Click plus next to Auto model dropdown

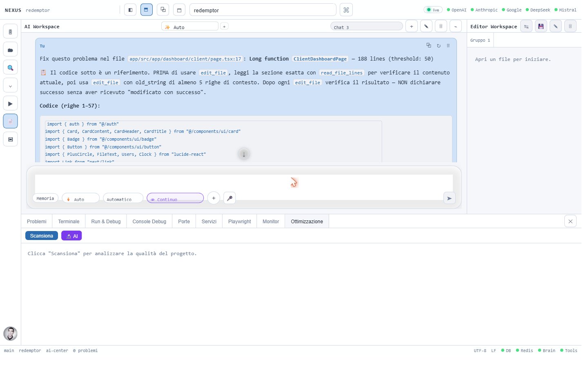click(224, 26)
